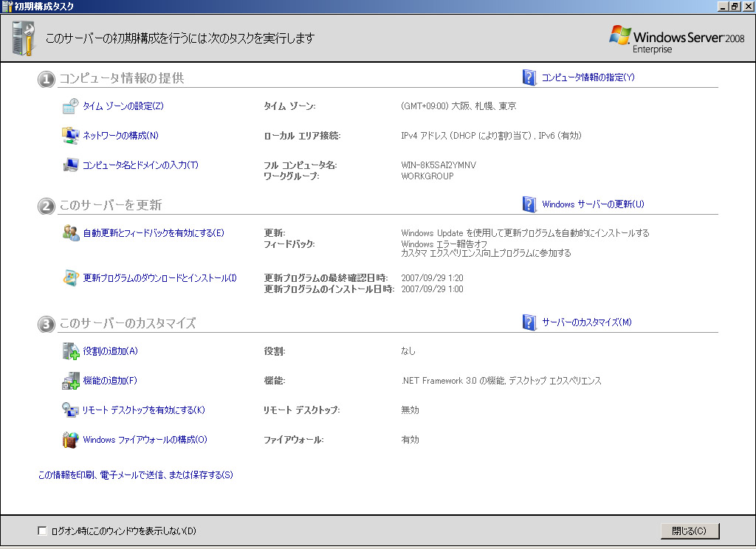Screen dimensions: 756x549
Task: Click the computer name and domain icon
Action: 70,165
